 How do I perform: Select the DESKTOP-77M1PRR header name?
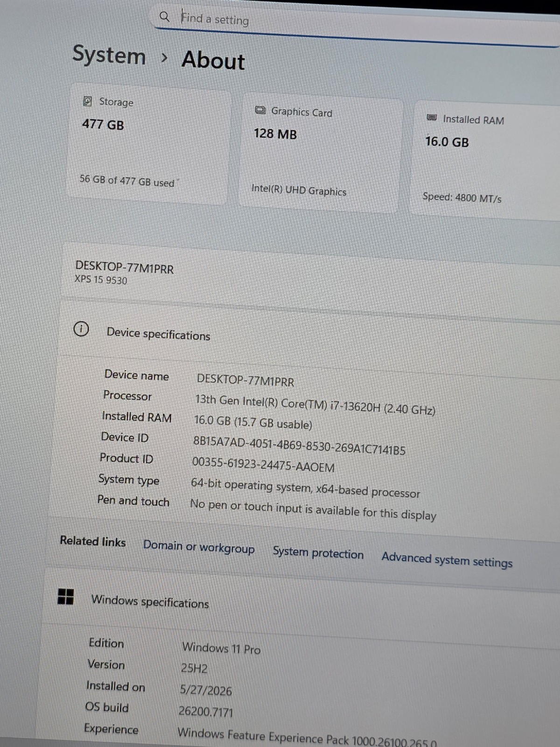124,268
